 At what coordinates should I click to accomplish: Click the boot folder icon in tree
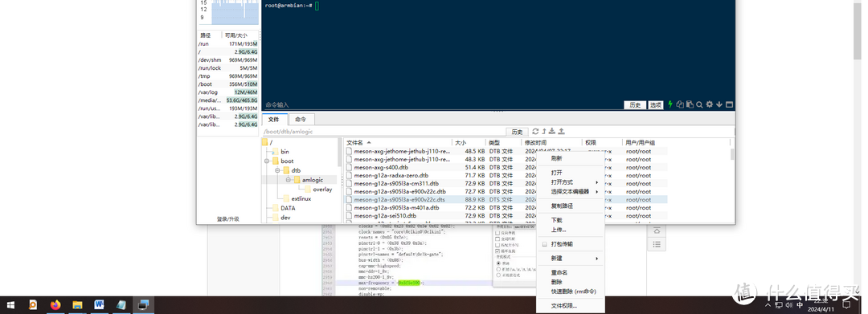[x=275, y=161]
